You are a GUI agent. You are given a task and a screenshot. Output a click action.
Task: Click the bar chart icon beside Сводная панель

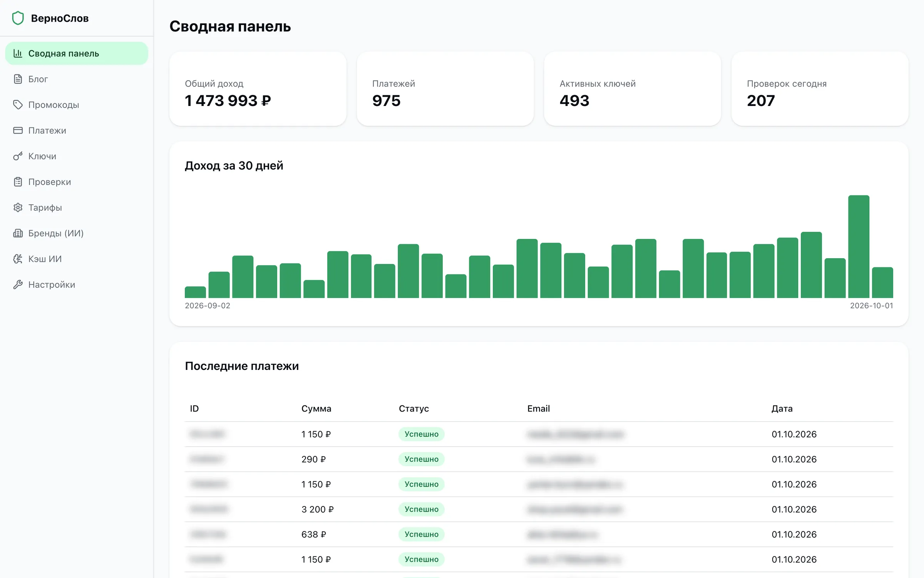(18, 53)
